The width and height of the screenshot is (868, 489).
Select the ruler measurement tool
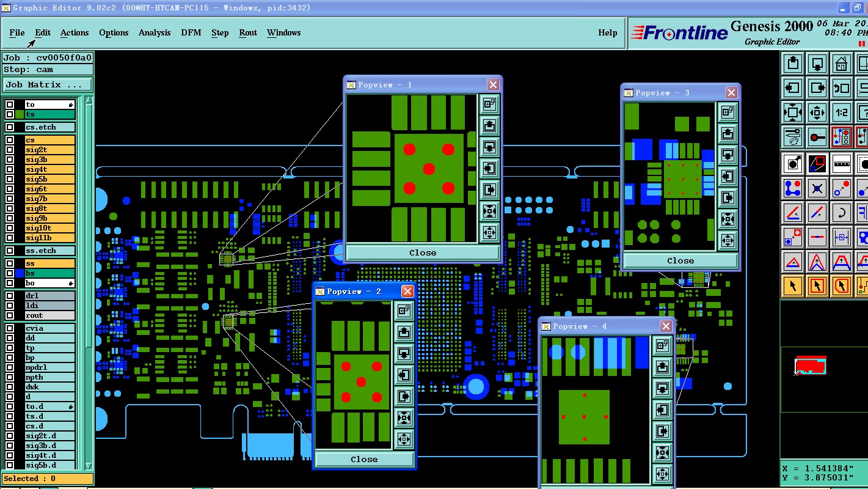[842, 163]
